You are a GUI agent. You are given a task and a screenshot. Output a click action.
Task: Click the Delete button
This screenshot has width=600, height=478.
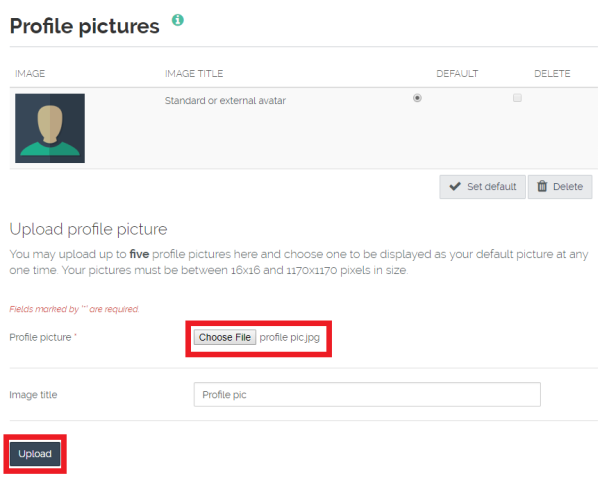click(x=560, y=187)
